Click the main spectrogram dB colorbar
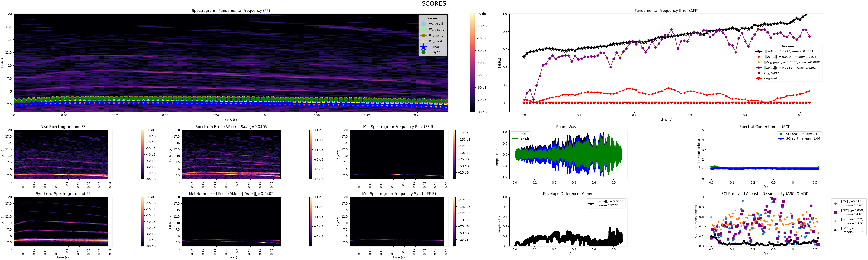 coord(472,63)
